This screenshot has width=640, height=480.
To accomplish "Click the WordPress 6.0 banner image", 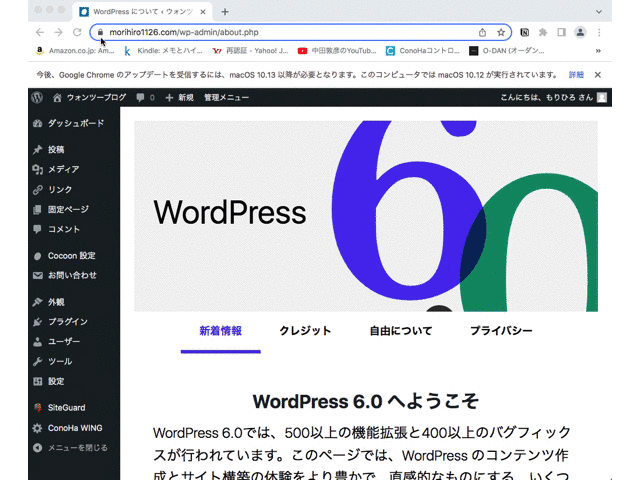I will [x=366, y=216].
